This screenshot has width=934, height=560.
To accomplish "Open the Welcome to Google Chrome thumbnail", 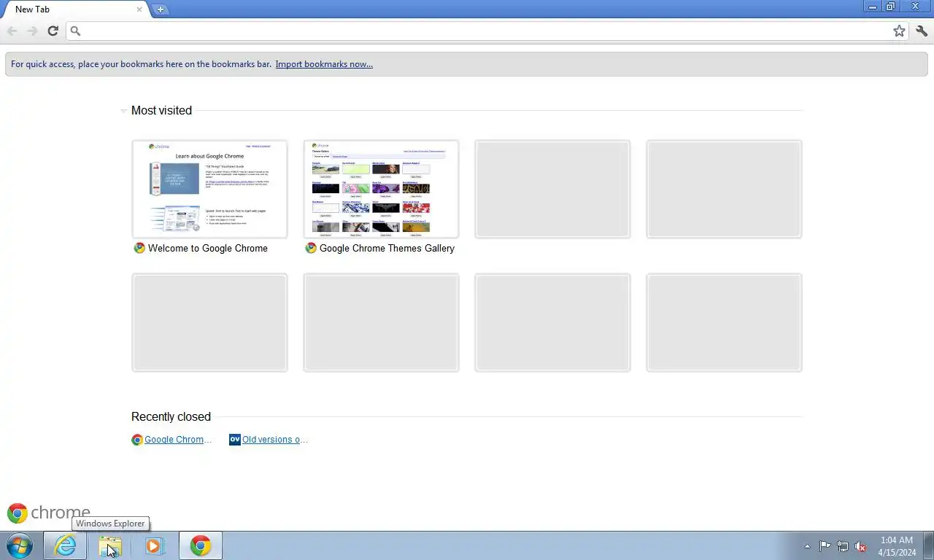I will [209, 189].
